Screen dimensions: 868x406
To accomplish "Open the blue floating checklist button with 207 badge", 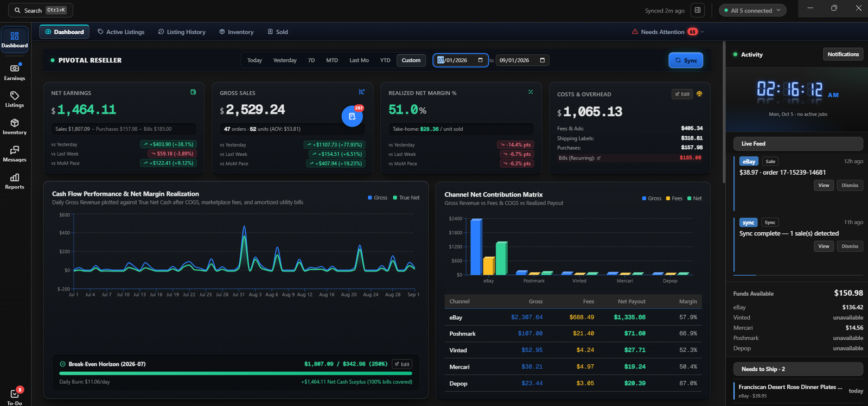I will pyautogui.click(x=352, y=116).
